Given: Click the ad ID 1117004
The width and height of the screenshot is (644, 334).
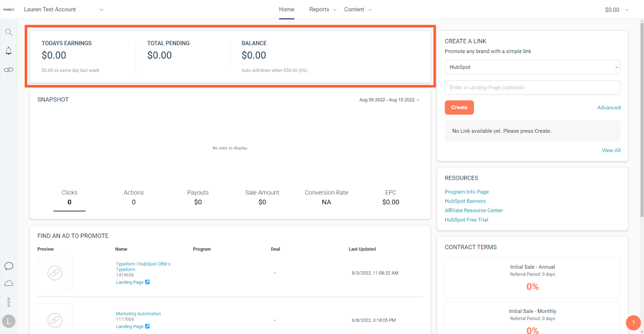Looking at the screenshot, I should 125,319.
